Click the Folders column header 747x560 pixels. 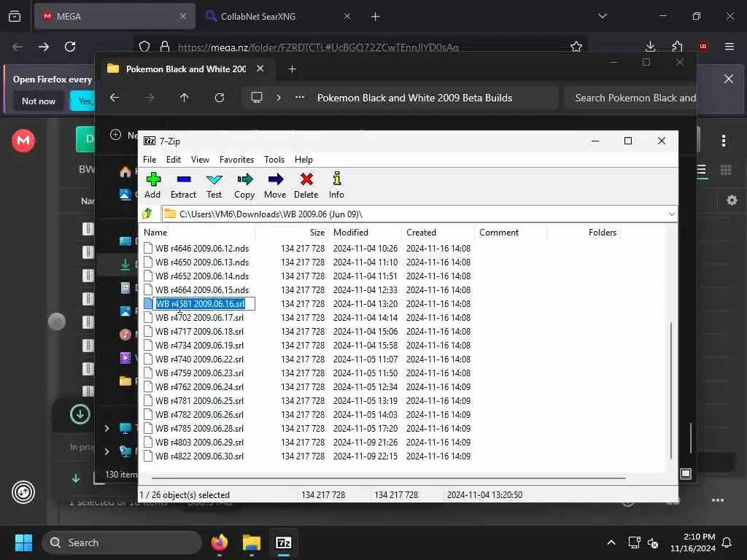[584, 233]
